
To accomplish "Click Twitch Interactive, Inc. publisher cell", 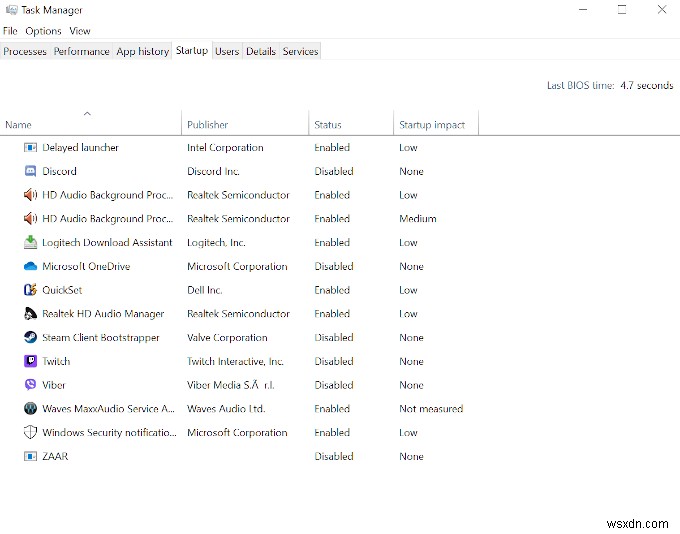I will (235, 361).
